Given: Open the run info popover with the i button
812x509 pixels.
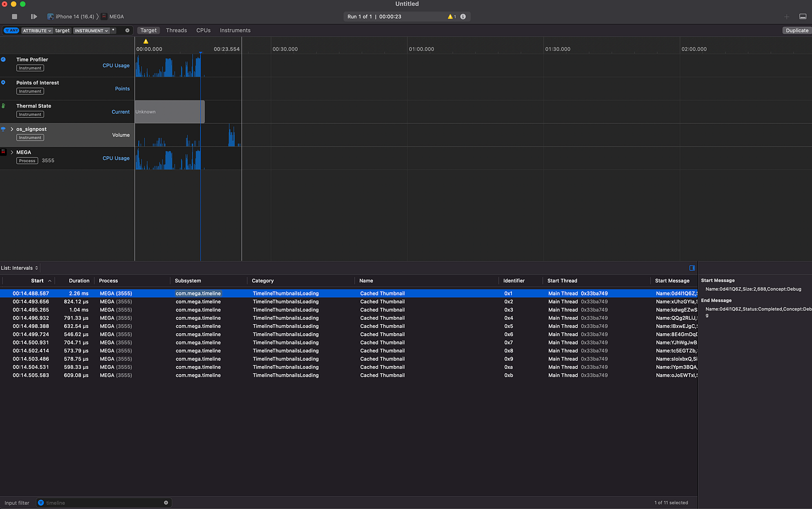Looking at the screenshot, I should 463,17.
